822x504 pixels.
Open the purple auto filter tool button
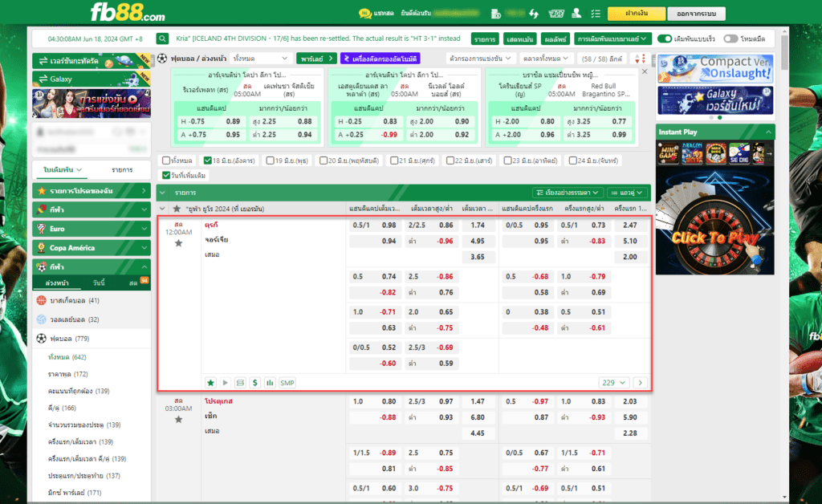pos(380,58)
